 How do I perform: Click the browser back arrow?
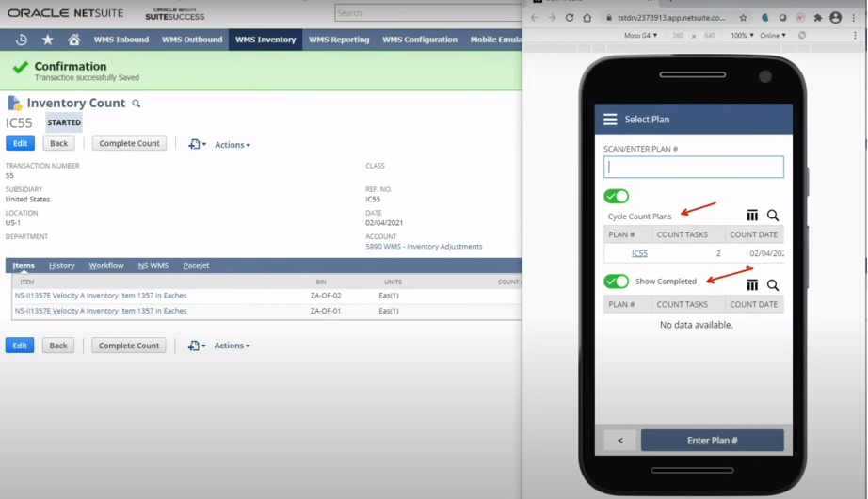click(x=534, y=18)
